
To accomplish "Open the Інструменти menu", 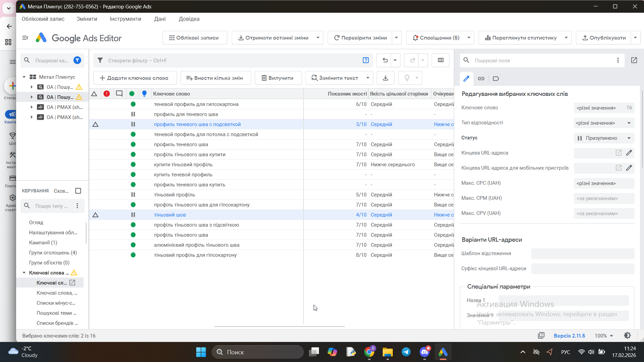I will [125, 19].
